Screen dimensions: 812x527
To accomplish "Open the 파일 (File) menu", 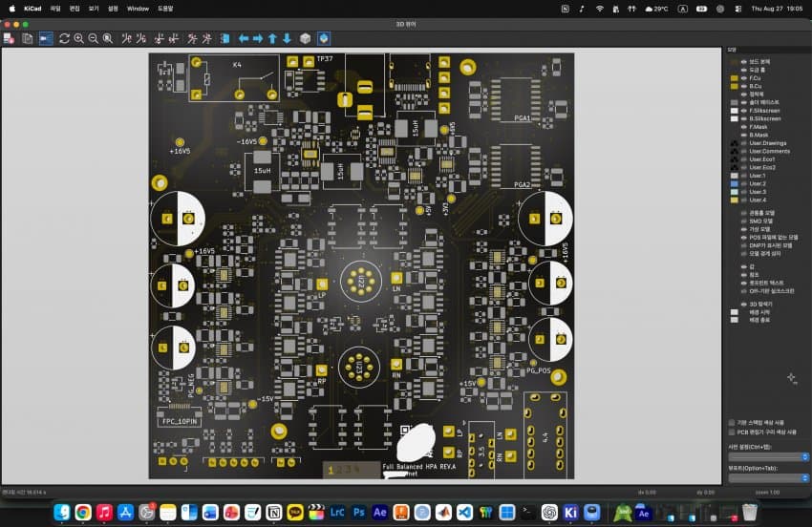I will click(55, 9).
